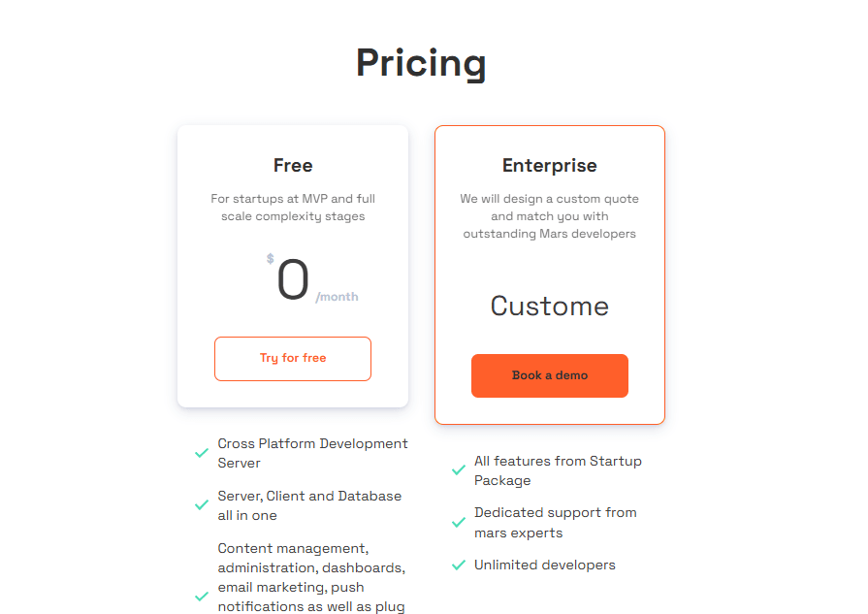The width and height of the screenshot is (868, 614).
Task: Expand the Enterprise plan description
Action: click(x=550, y=215)
